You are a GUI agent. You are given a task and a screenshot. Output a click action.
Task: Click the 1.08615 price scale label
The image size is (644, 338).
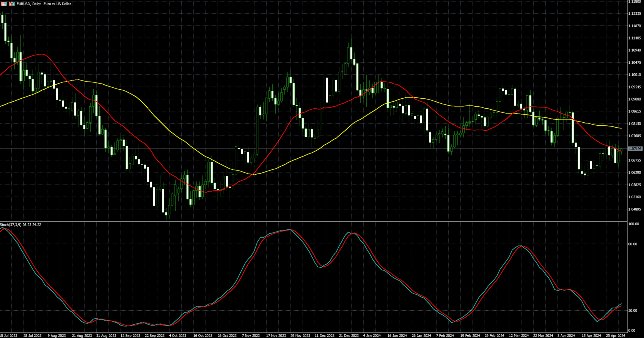pyautogui.click(x=635, y=112)
